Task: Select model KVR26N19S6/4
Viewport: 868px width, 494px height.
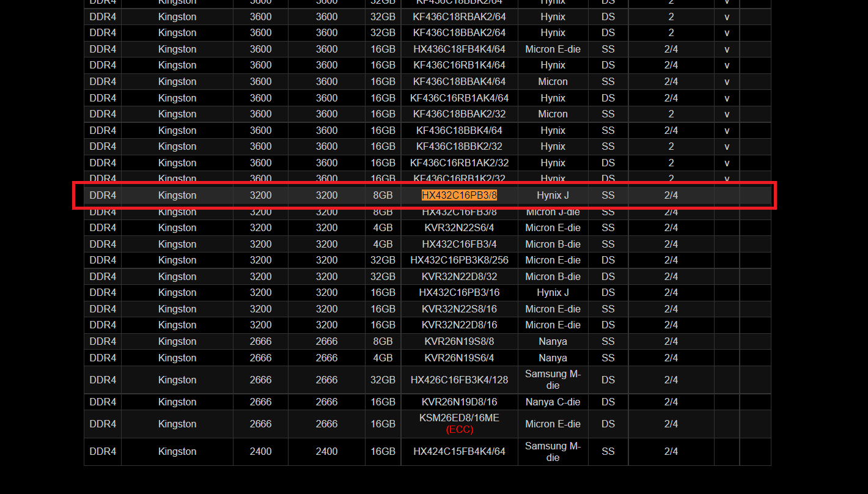Action: tap(459, 358)
